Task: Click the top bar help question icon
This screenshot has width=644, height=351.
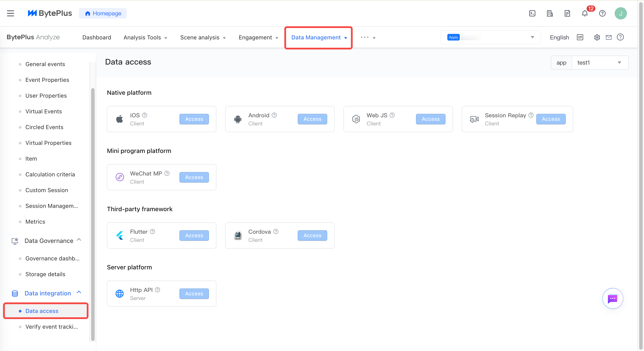Action: (x=602, y=13)
